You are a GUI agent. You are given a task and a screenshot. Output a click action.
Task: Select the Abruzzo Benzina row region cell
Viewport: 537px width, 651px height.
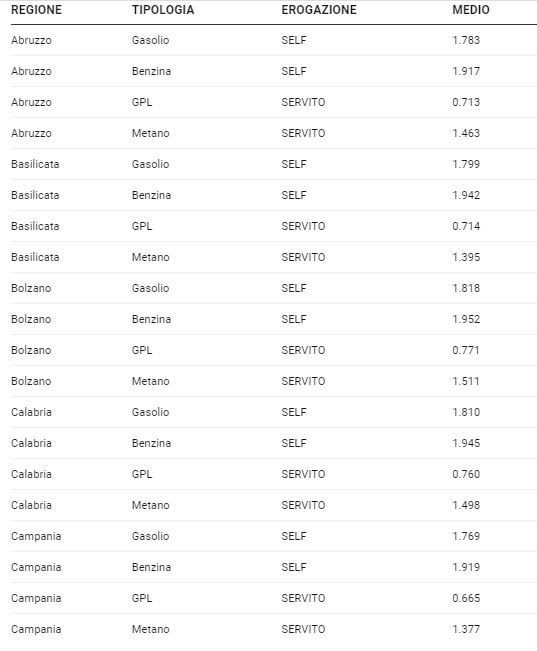point(31,71)
